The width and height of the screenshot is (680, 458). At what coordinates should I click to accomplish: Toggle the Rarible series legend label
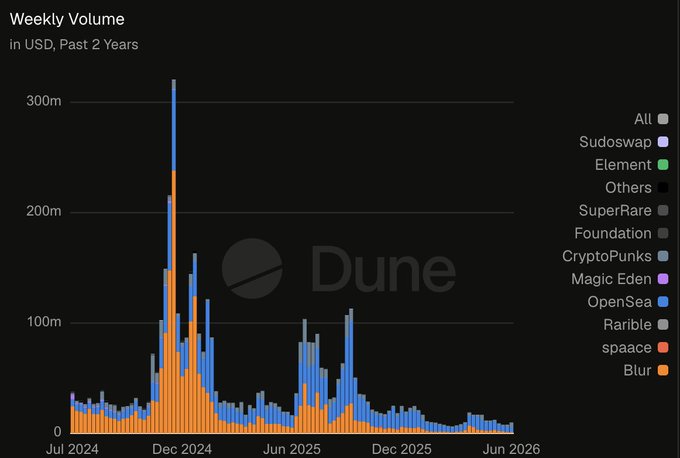click(628, 324)
